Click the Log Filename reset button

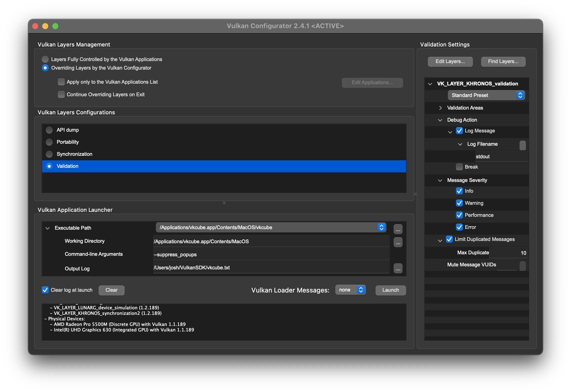coord(522,145)
